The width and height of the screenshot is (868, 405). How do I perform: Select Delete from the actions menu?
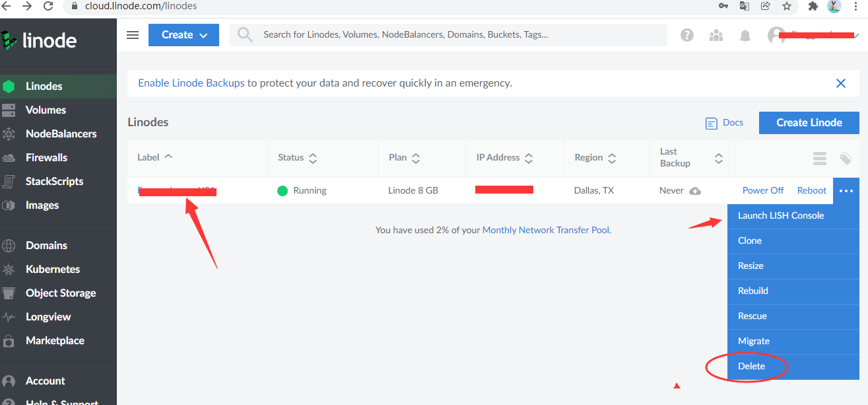(793, 367)
